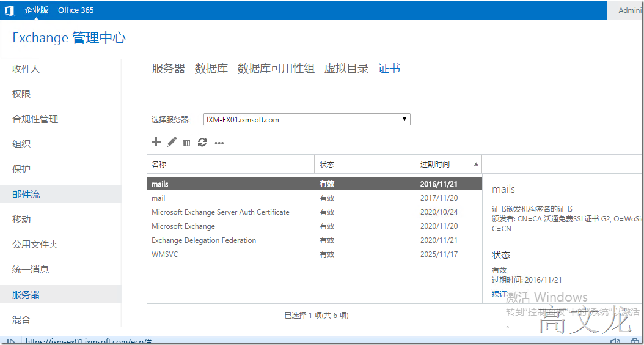Click the Office logo icon
This screenshot has width=644, height=345.
coord(9,10)
